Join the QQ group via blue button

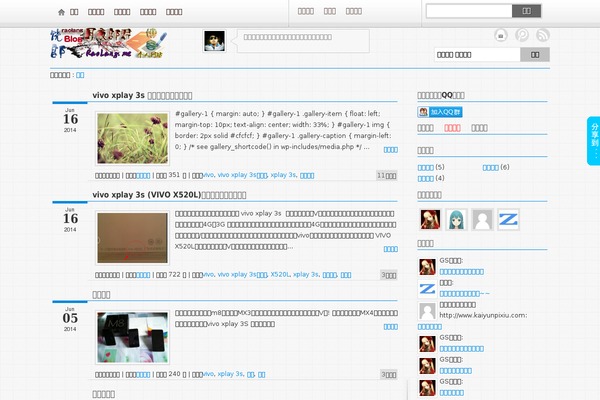pyautogui.click(x=440, y=112)
